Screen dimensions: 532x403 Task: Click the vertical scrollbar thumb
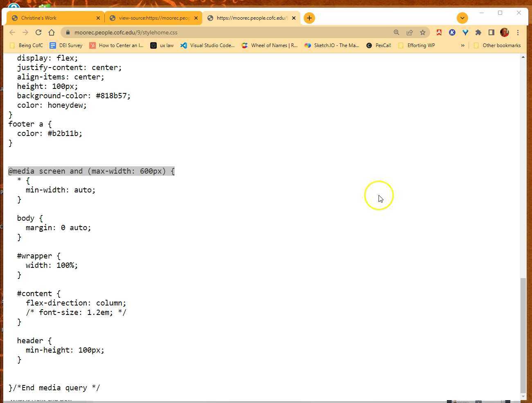(523, 334)
